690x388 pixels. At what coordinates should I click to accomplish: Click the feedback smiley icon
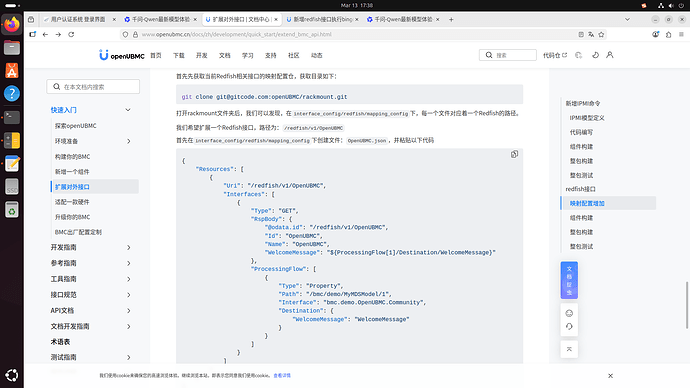(569, 313)
